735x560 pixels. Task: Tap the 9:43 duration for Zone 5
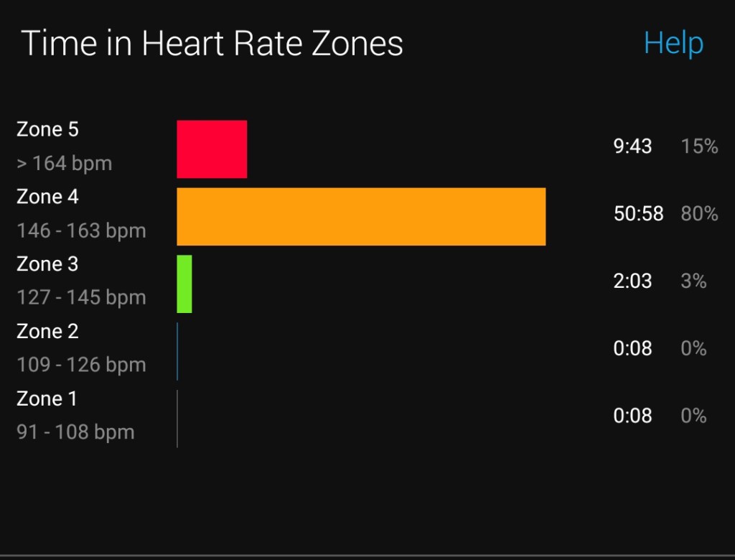coord(632,146)
